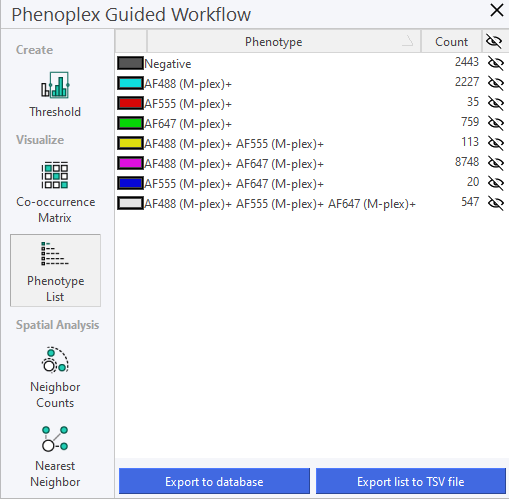The image size is (509, 499).
Task: Select the AF488 (M-plex)+ phenotype name
Action: [188, 84]
